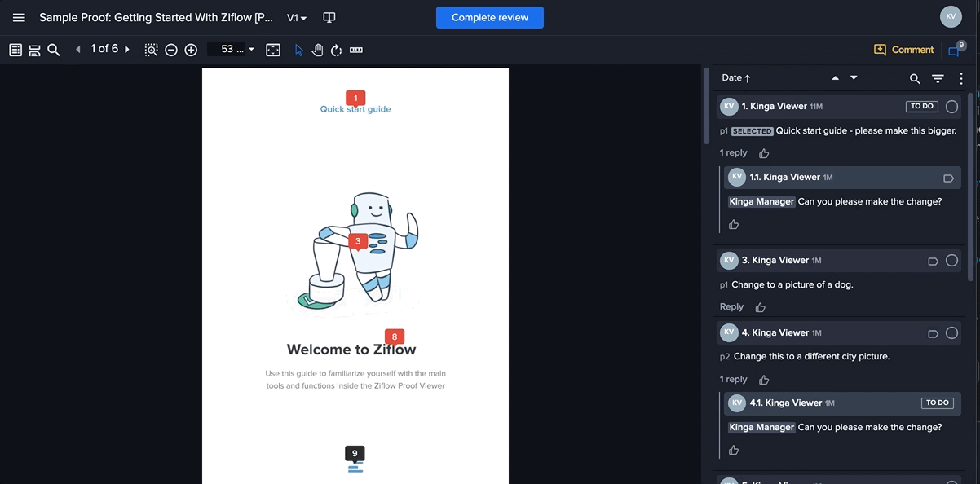Click the Comment button
Screen dimensions: 980x484
pos(903,50)
